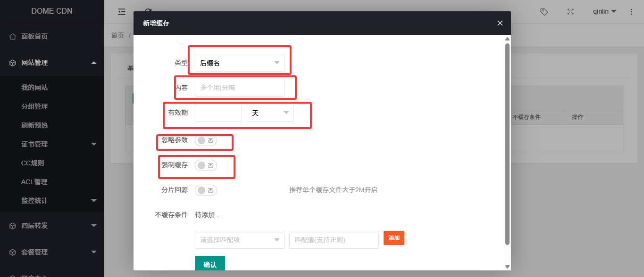Click the orange 添加 button
Screen dimensions: 644x277
tap(393, 238)
